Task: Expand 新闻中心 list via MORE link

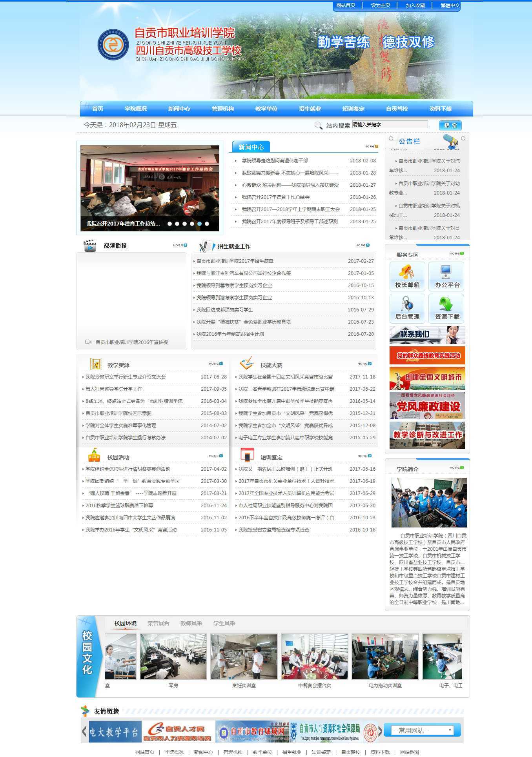Action: click(x=371, y=146)
